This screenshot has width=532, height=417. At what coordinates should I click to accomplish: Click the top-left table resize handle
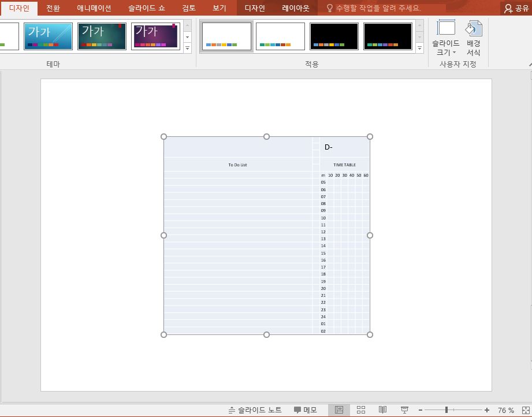coord(163,136)
